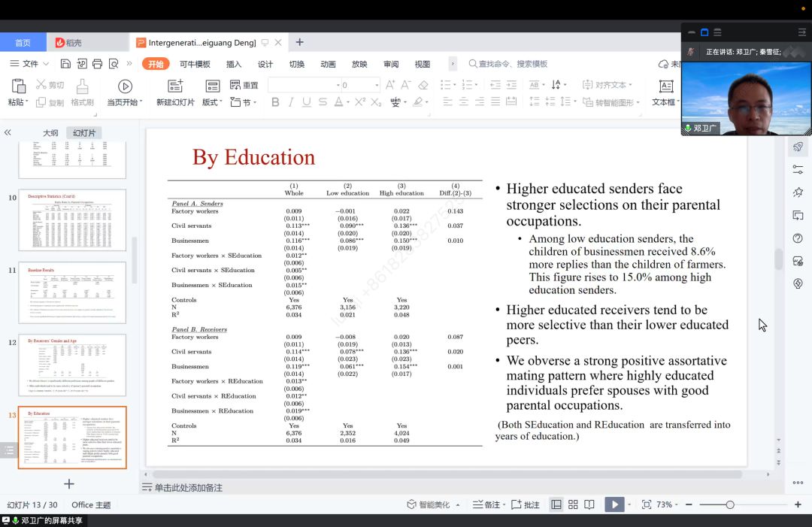Switch to the 设计 (Design) ribbon tab
Image resolution: width=812 pixels, height=527 pixels.
click(265, 64)
